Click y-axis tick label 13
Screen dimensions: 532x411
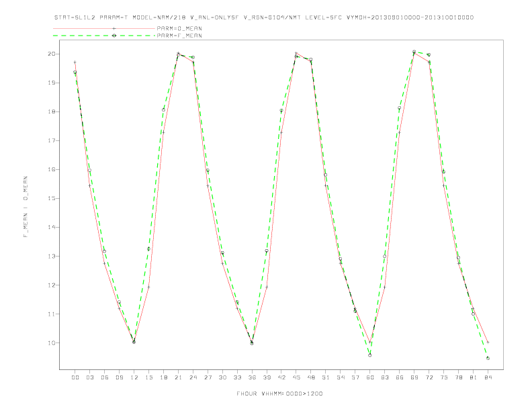[51, 256]
